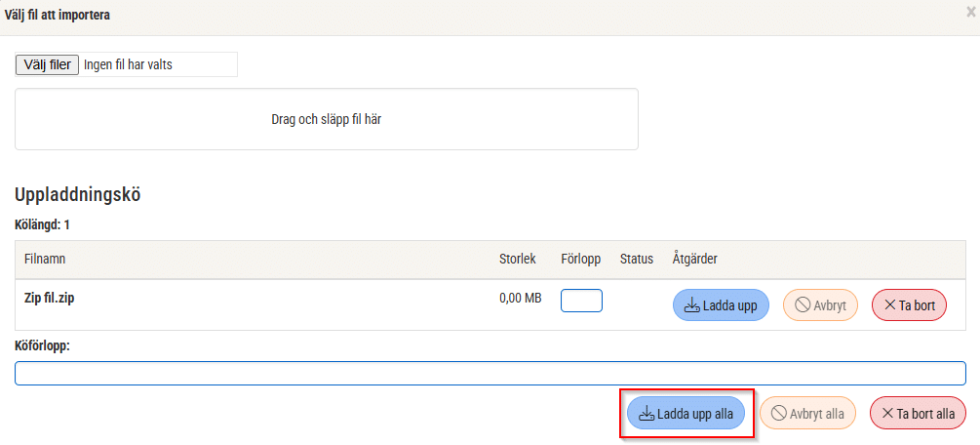Click the prohibition icon in Avbryt alla
Image resolution: width=980 pixels, height=445 pixels.
[x=779, y=414]
